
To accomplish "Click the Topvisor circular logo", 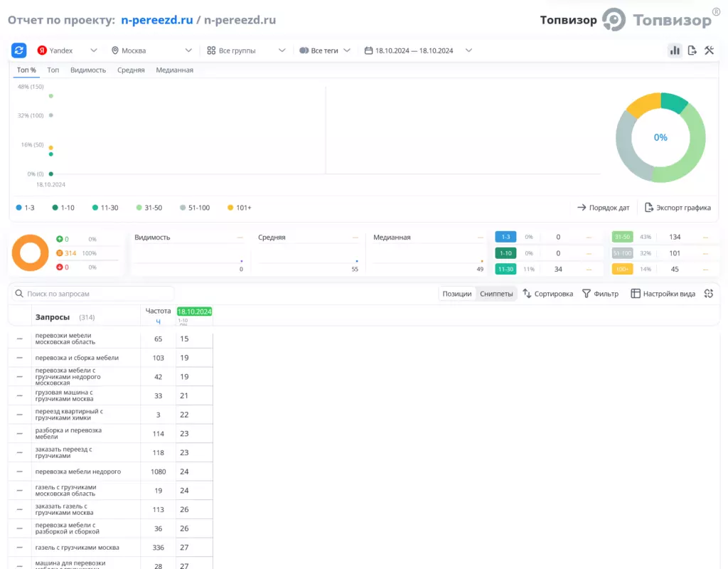I will click(614, 19).
